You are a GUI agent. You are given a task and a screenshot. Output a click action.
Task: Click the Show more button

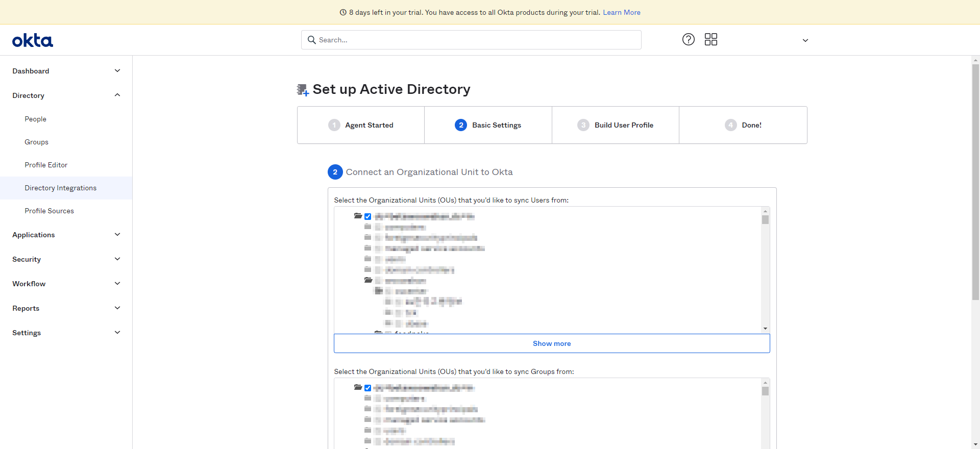552,343
